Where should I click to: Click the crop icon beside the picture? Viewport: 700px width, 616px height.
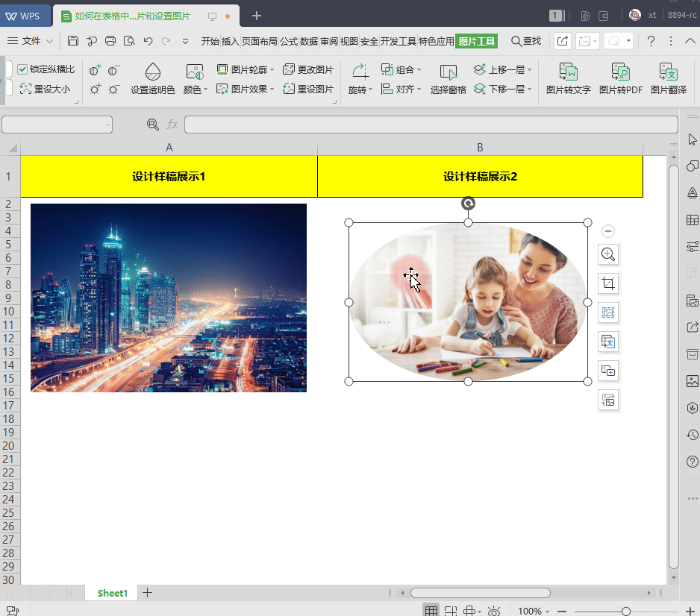608,283
